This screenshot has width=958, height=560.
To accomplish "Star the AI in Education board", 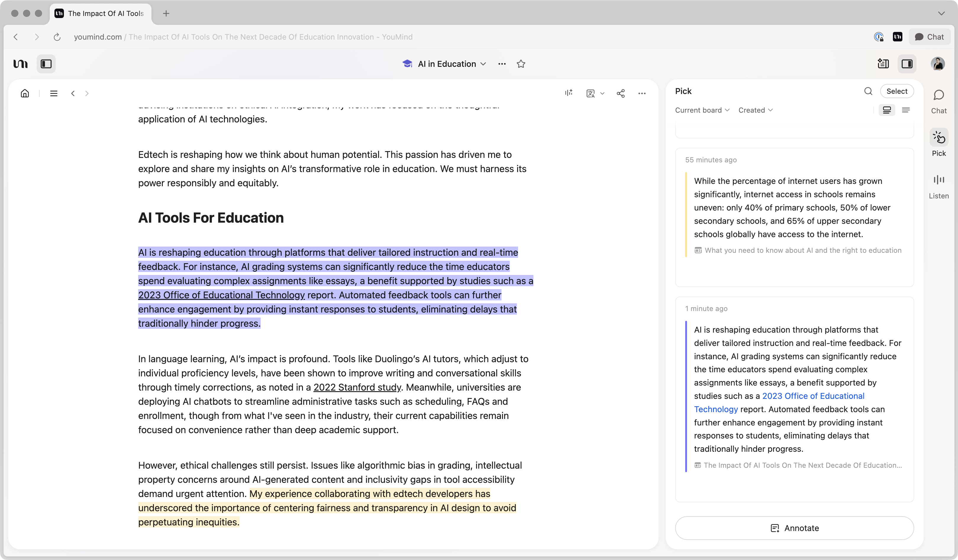I will tap(521, 64).
